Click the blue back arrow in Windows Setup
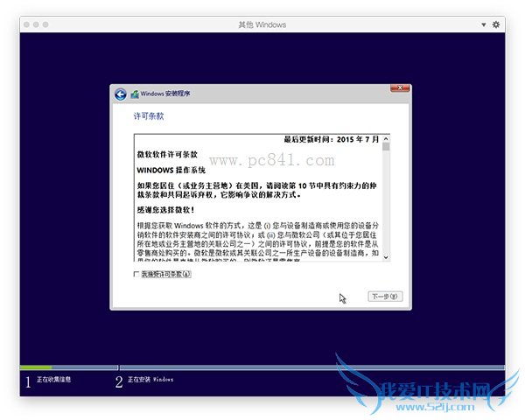 click(x=121, y=94)
